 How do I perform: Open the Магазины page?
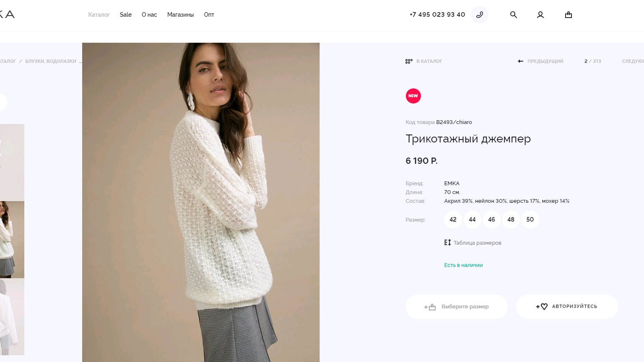(x=180, y=15)
